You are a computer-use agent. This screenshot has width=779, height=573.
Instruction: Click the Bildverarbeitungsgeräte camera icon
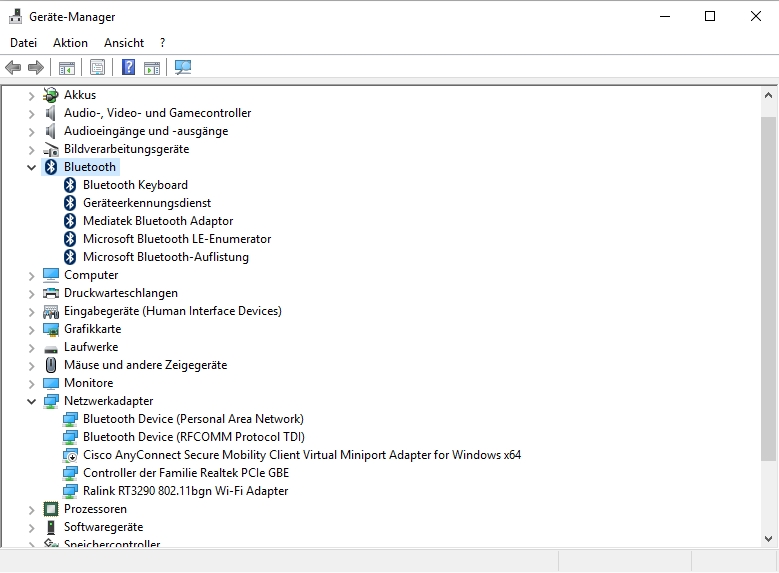51,149
